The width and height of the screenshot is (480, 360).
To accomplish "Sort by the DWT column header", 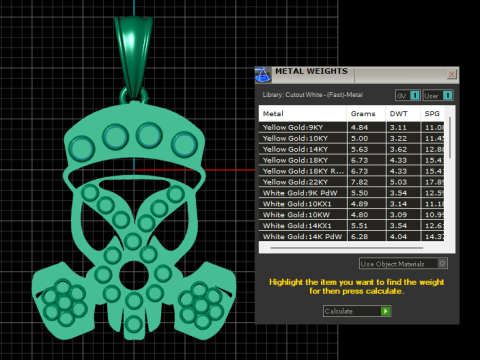I will coord(403,114).
